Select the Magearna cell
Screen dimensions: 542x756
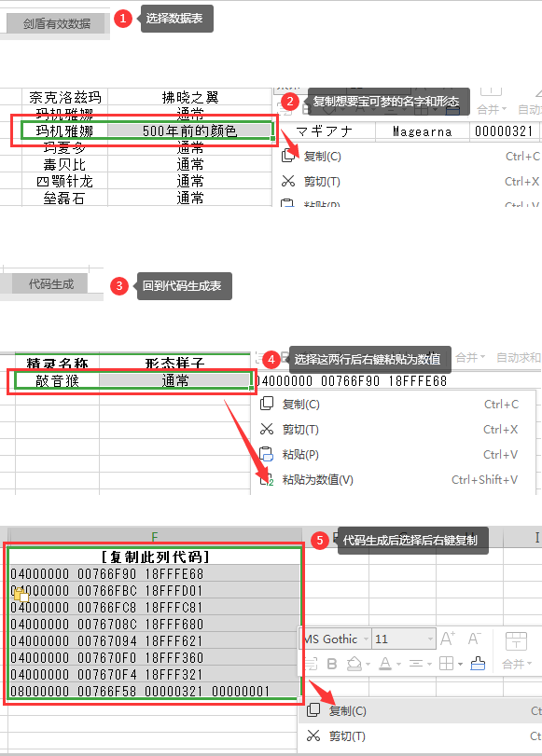click(x=423, y=131)
